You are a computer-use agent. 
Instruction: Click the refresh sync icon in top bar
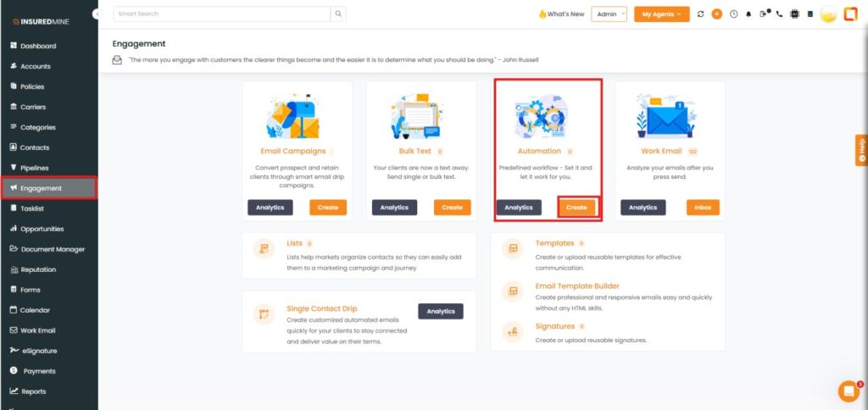(x=700, y=14)
